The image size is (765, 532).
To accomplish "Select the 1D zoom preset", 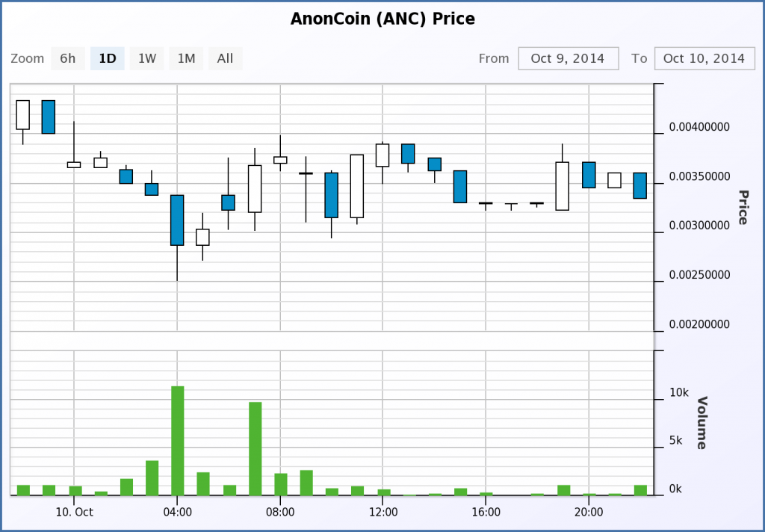I will (107, 58).
